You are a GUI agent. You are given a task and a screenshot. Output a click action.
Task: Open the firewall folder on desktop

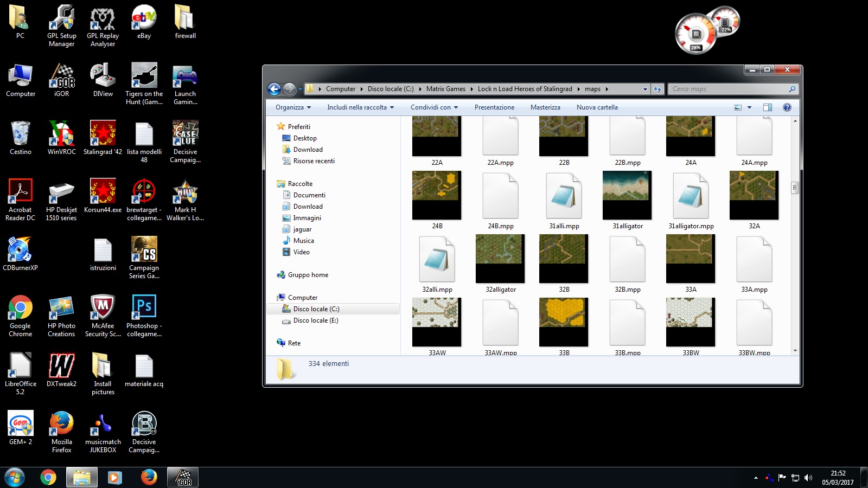click(x=185, y=22)
